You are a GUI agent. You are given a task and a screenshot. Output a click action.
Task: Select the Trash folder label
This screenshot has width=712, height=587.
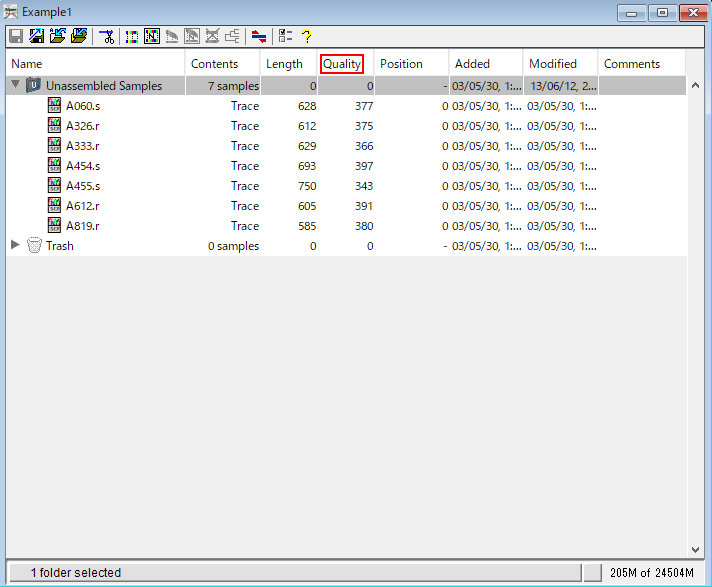[59, 246]
